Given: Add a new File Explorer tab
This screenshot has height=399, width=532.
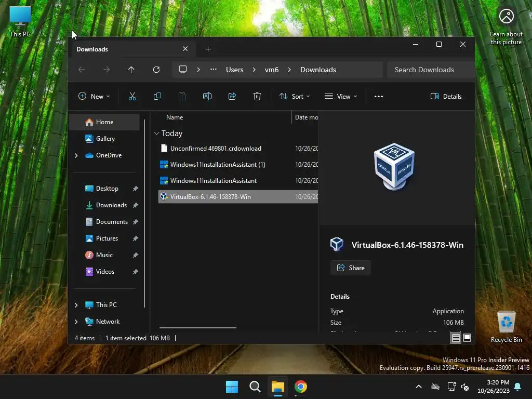Looking at the screenshot, I should [x=208, y=49].
